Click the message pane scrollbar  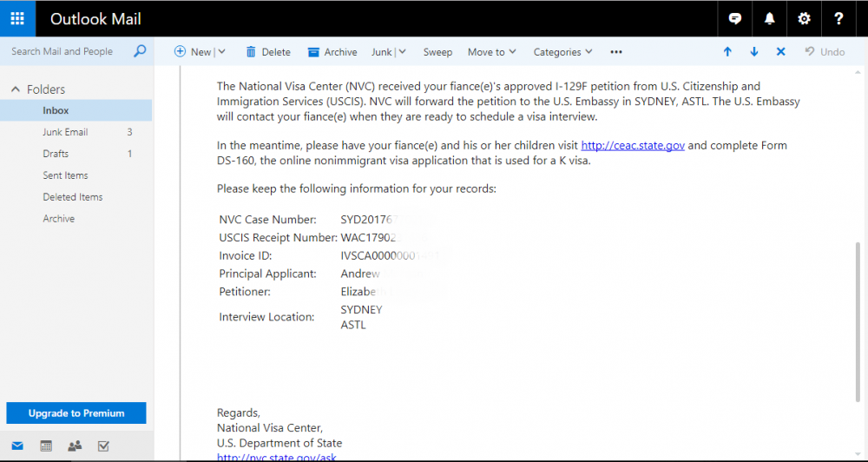click(x=858, y=322)
